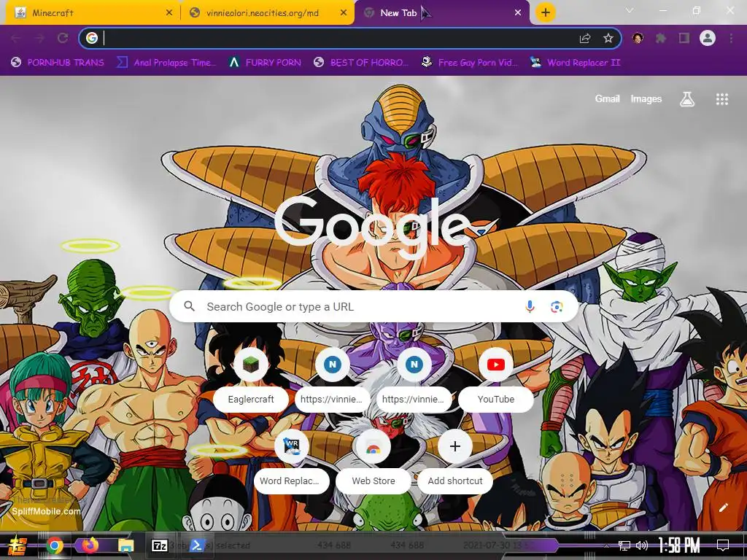Open PowerShell from the taskbar
Image resolution: width=747 pixels, height=560 pixels.
coord(197,545)
